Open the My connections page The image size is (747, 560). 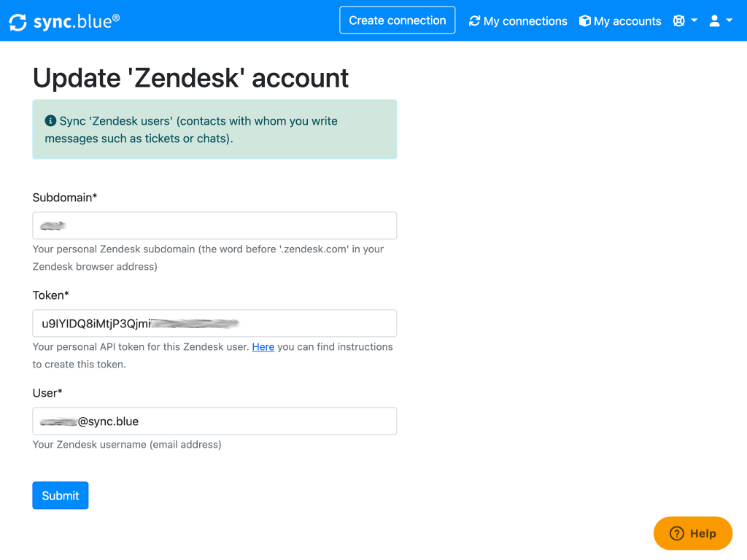(x=525, y=21)
